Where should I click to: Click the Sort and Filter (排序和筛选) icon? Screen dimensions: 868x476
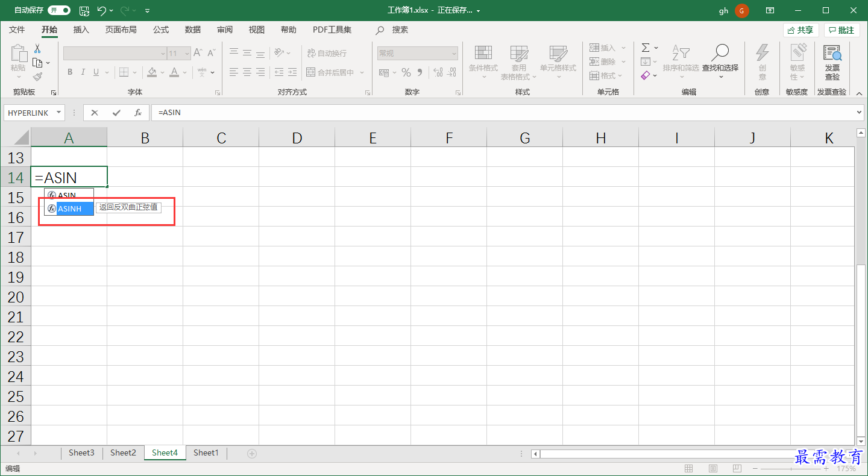(x=681, y=52)
